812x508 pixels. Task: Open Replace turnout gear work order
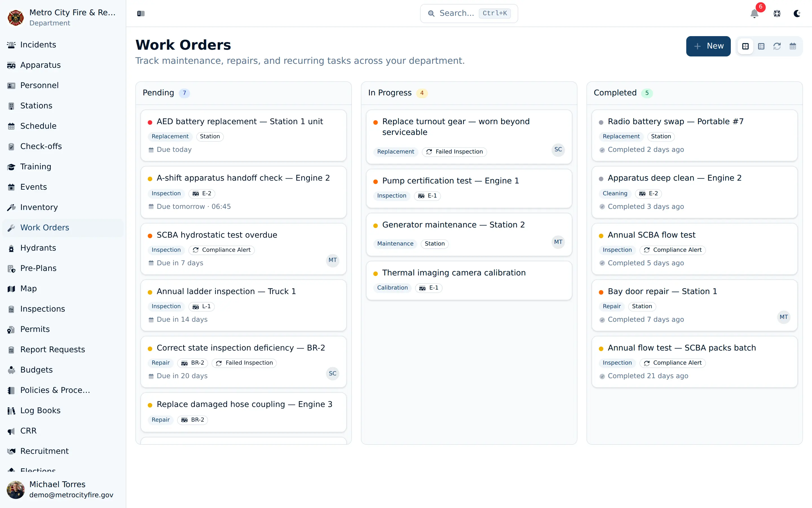pyautogui.click(x=469, y=137)
